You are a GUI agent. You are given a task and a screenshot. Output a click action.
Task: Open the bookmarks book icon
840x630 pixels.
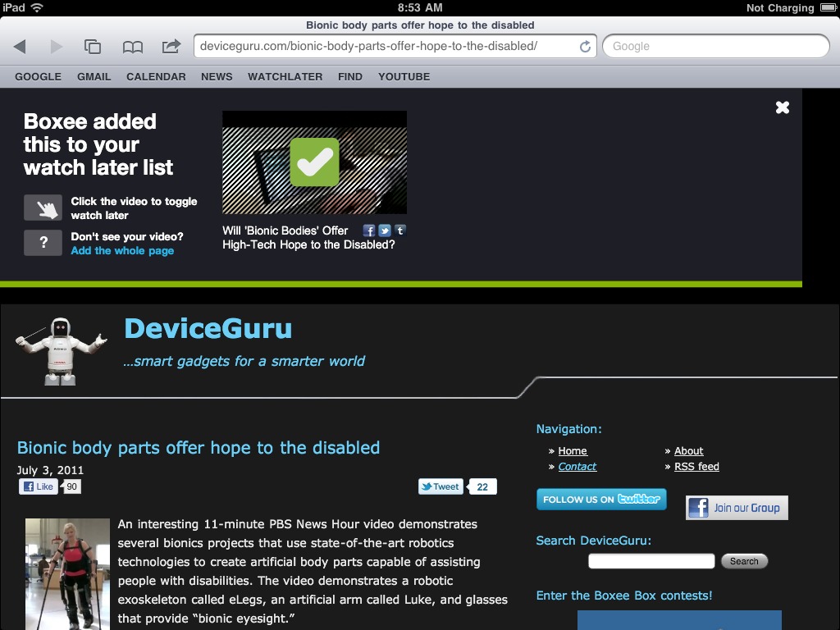click(x=132, y=47)
